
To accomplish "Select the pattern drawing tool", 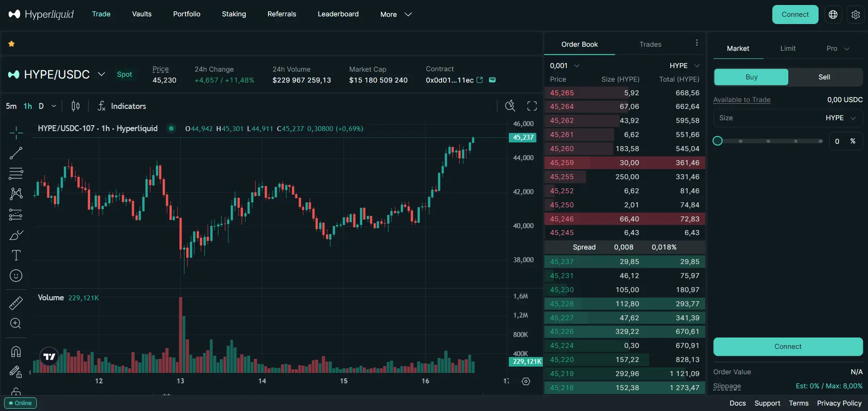I will [16, 194].
